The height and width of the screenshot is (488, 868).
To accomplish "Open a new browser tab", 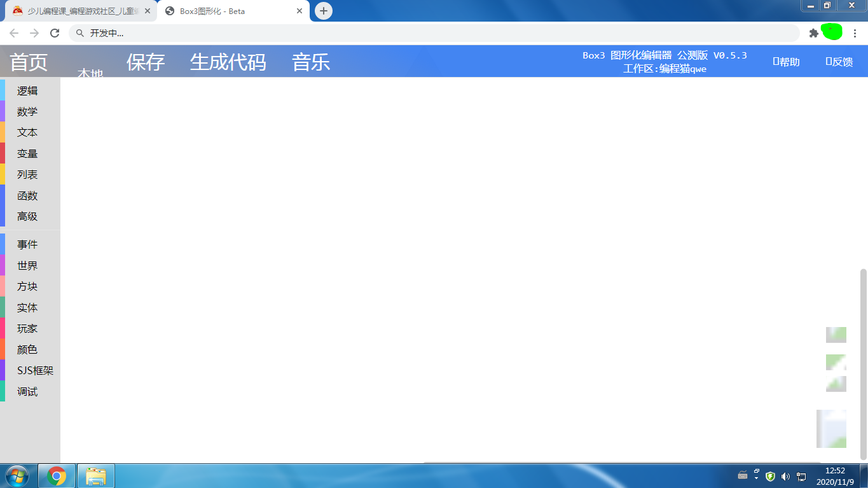I will [324, 11].
